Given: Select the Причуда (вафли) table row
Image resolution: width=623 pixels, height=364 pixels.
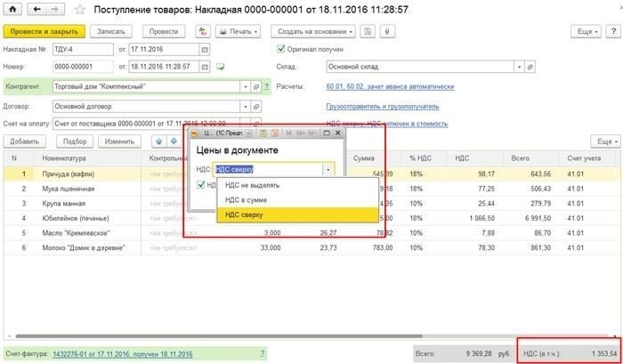Looking at the screenshot, I should click(89, 174).
